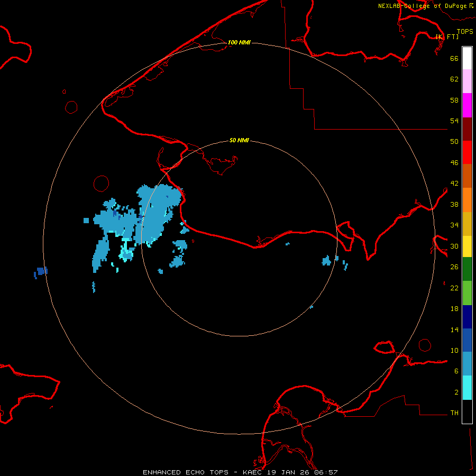Click the legend value 10

454,350
